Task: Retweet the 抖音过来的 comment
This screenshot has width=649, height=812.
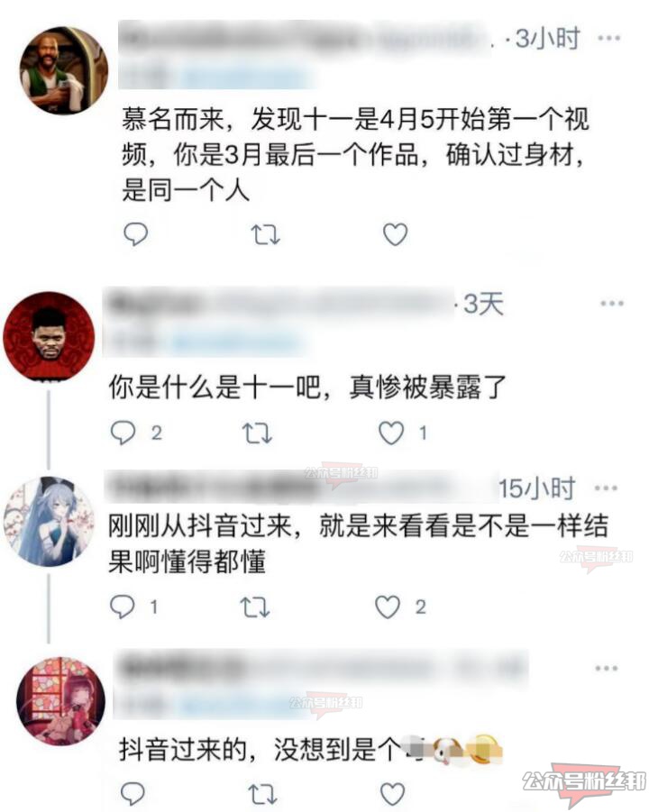Action: pyautogui.click(x=262, y=794)
